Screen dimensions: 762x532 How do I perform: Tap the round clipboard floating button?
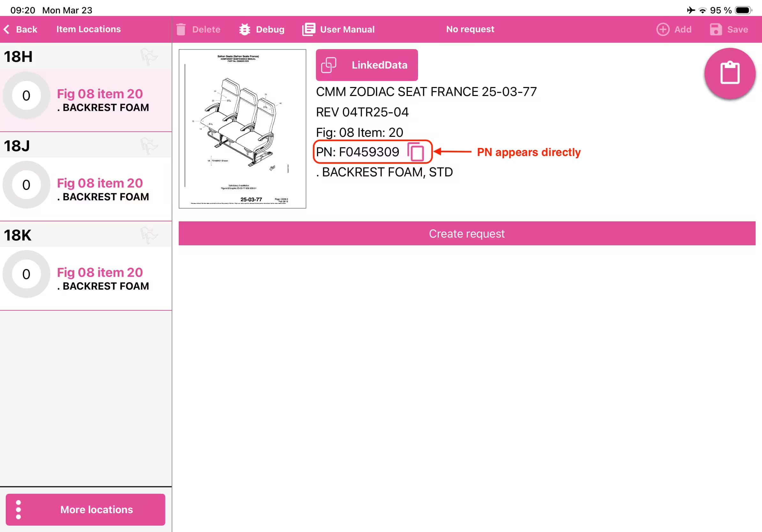coord(729,73)
